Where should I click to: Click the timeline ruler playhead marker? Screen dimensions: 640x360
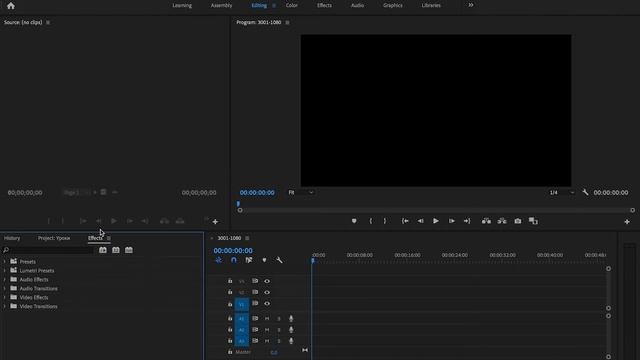[x=313, y=260]
